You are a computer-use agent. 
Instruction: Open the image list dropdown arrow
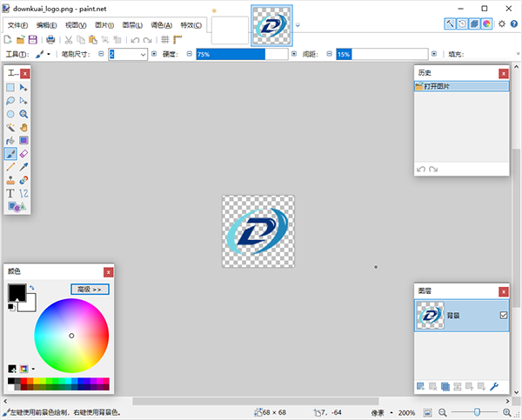click(x=298, y=25)
